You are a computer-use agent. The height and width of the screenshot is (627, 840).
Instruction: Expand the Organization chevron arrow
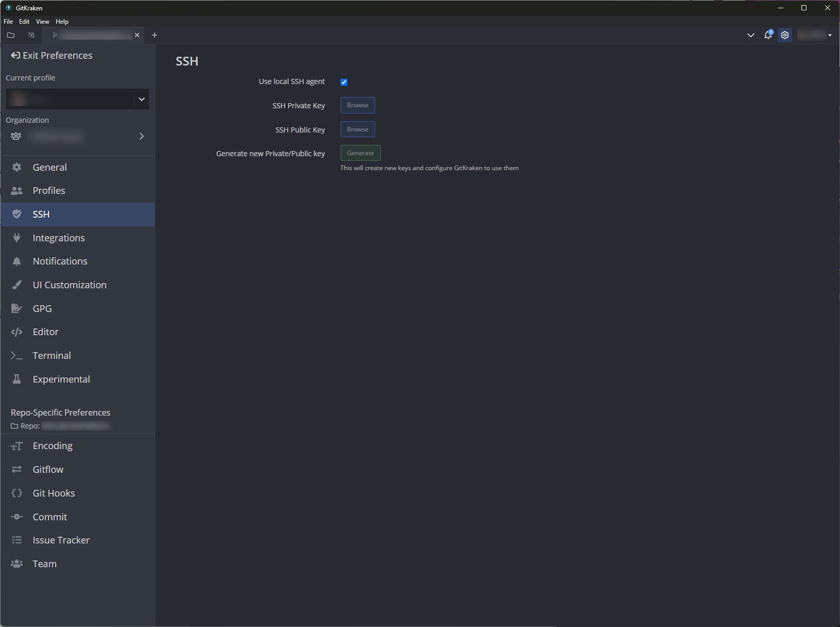(x=142, y=136)
